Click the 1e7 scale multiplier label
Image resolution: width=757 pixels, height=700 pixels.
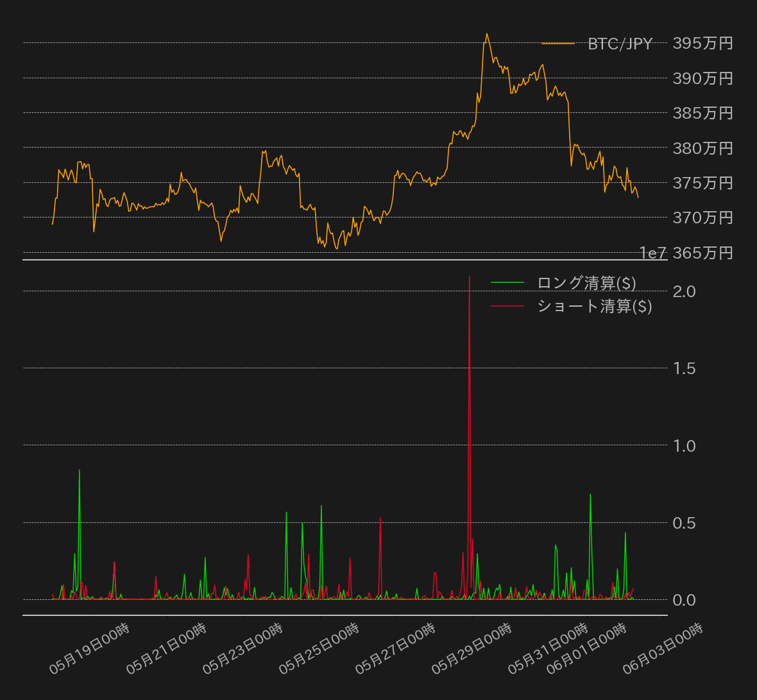coord(652,253)
